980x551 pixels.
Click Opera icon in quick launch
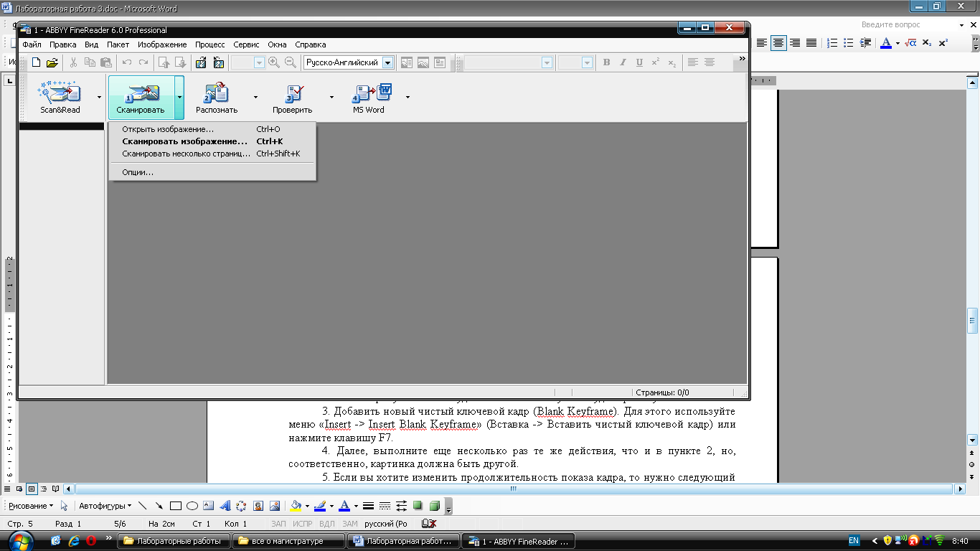91,541
